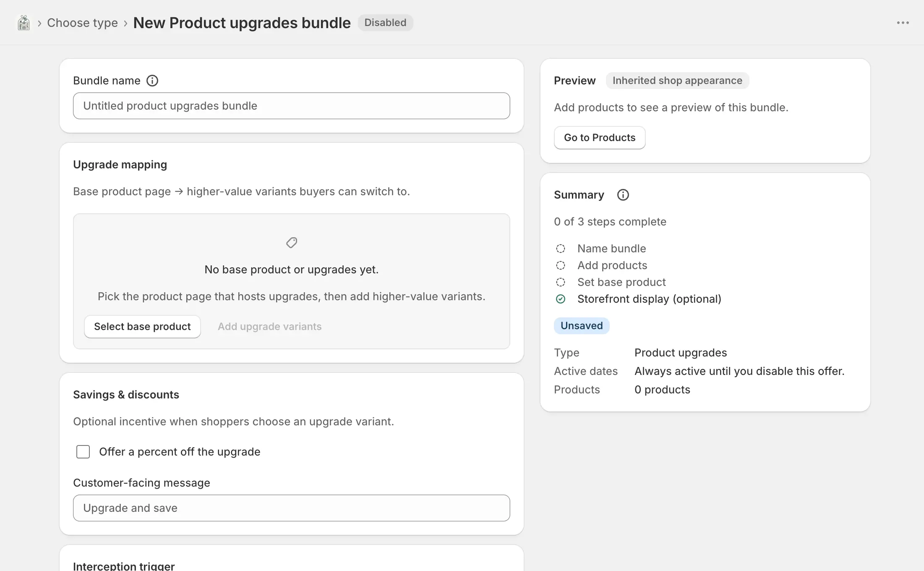Click the 'New Product upgrades bundle' page title
Screen dimensions: 924x571
click(x=242, y=23)
